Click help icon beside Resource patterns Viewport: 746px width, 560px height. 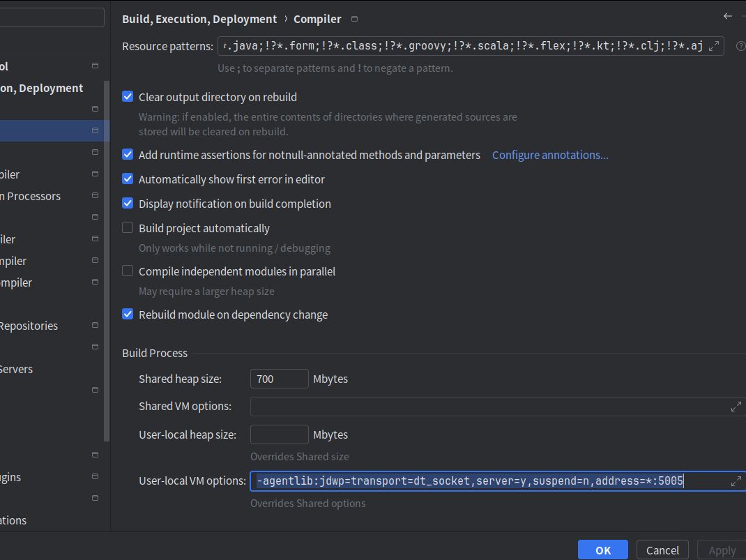coord(740,47)
